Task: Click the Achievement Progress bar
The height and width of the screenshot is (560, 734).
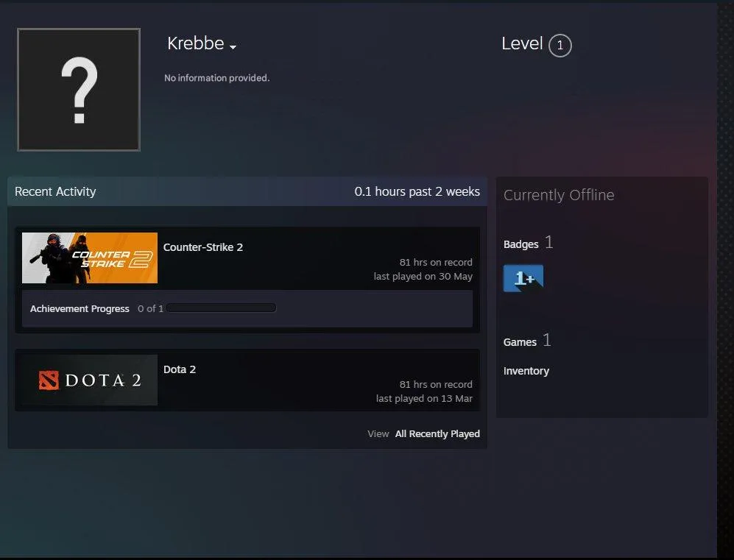Action: click(221, 308)
